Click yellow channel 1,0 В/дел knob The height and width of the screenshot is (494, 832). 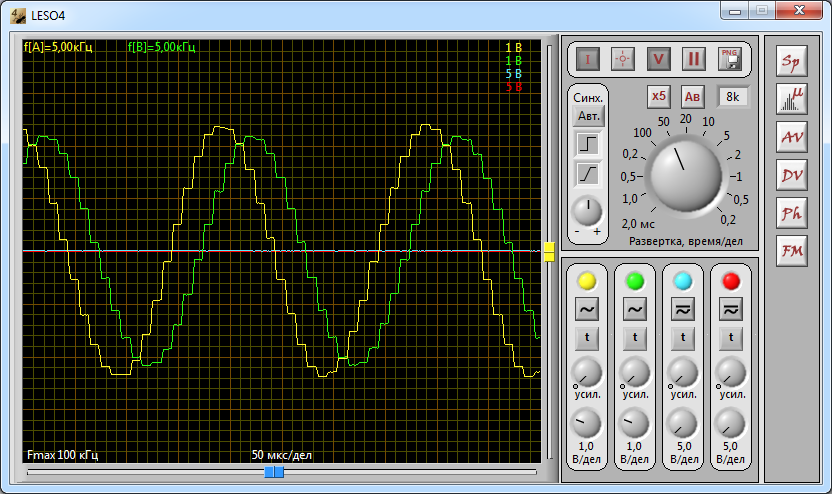click(x=586, y=424)
